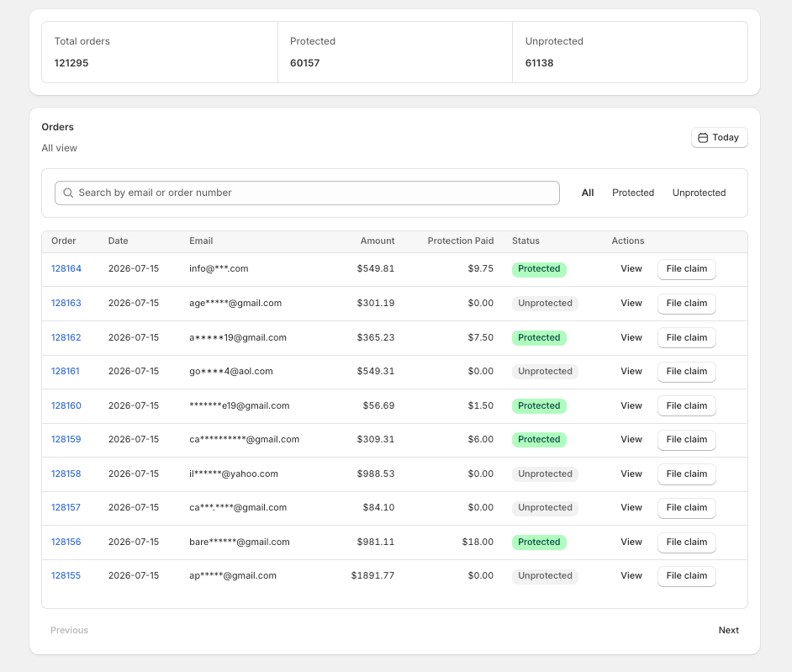Click the Email column header

201,241
